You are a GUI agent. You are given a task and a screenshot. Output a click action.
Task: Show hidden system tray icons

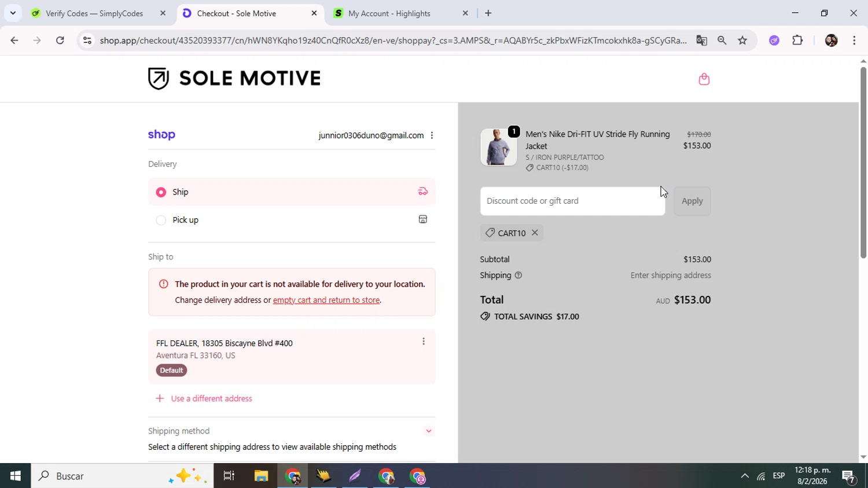click(x=745, y=476)
